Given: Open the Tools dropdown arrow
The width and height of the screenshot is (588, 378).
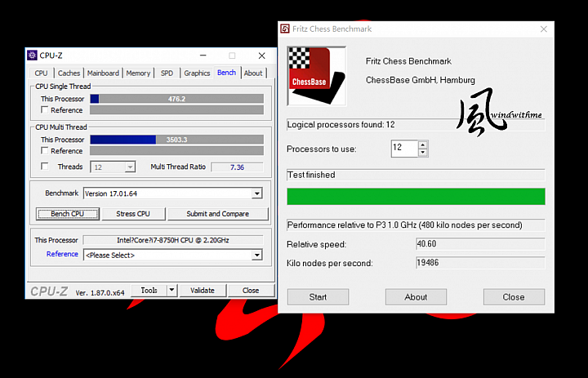Looking at the screenshot, I should (x=171, y=291).
